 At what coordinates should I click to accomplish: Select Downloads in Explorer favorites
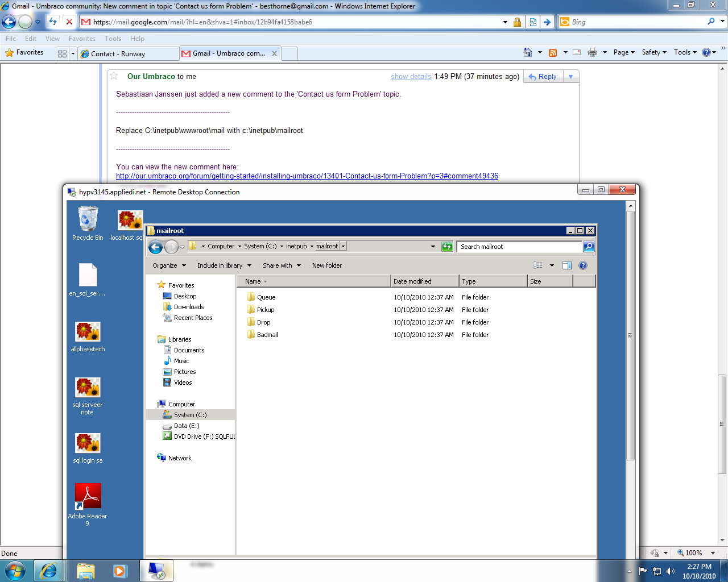coord(189,307)
